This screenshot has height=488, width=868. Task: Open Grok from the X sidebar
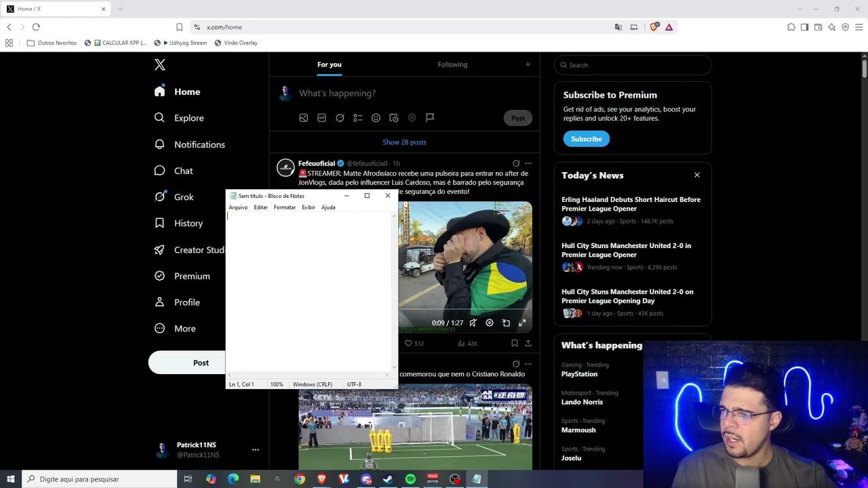pyautogui.click(x=174, y=197)
